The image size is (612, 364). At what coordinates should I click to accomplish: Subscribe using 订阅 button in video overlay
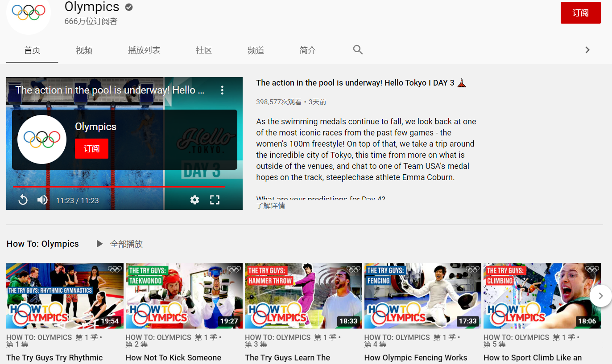coord(91,149)
